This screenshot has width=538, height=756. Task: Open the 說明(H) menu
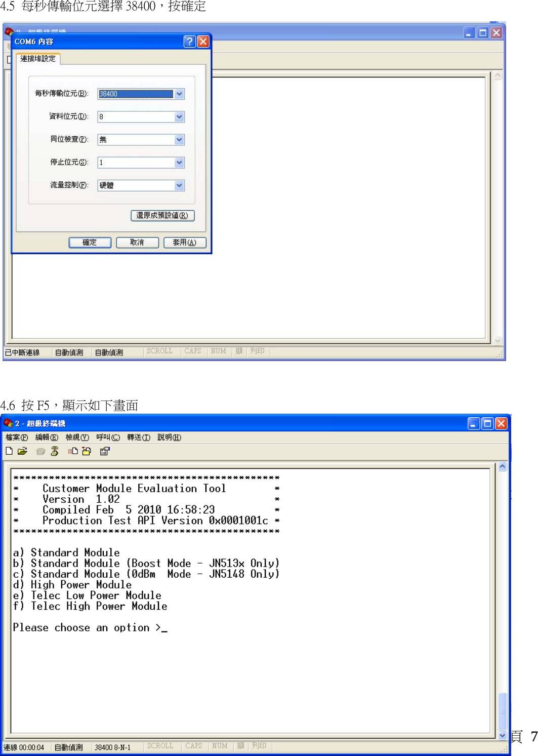(169, 437)
